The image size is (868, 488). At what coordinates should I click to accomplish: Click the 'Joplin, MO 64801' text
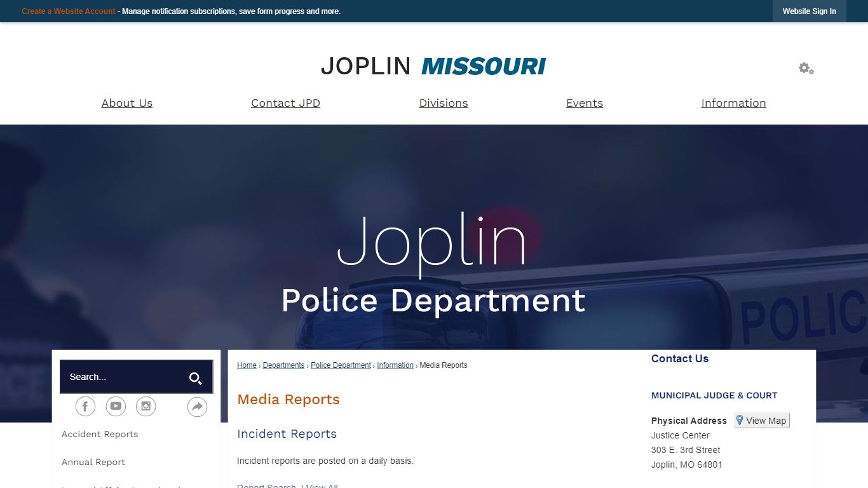[x=687, y=464]
